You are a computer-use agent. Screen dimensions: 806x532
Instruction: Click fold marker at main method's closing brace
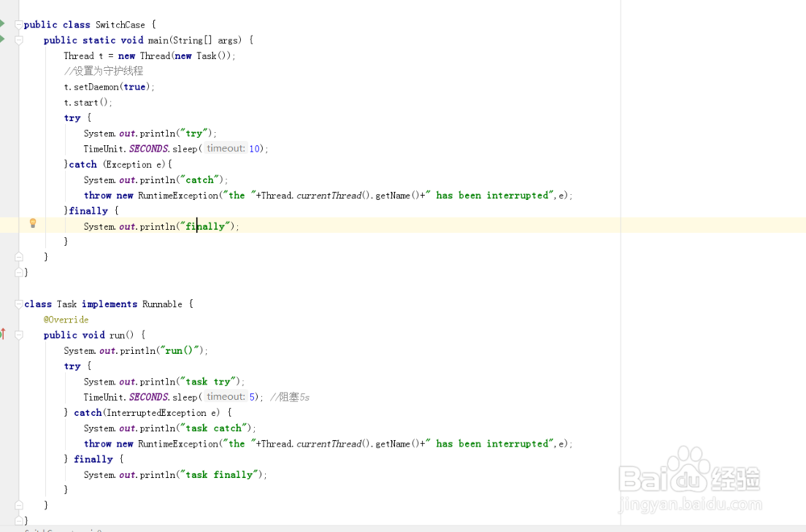pos(19,256)
